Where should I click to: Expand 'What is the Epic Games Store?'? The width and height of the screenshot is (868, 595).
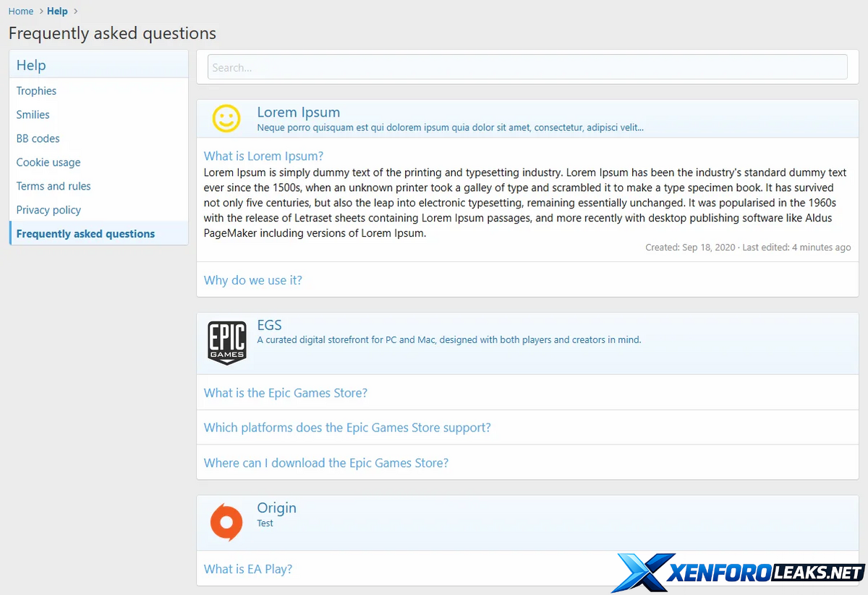286,393
